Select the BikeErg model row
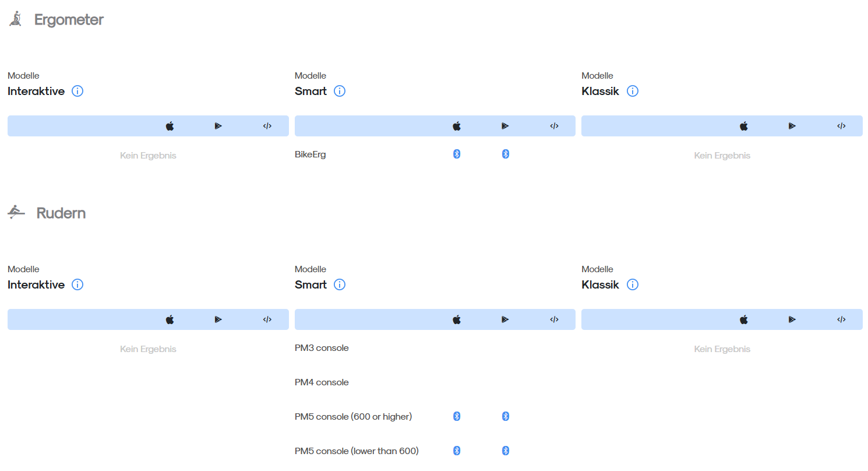Image resolution: width=868 pixels, height=471 pixels. coord(435,154)
